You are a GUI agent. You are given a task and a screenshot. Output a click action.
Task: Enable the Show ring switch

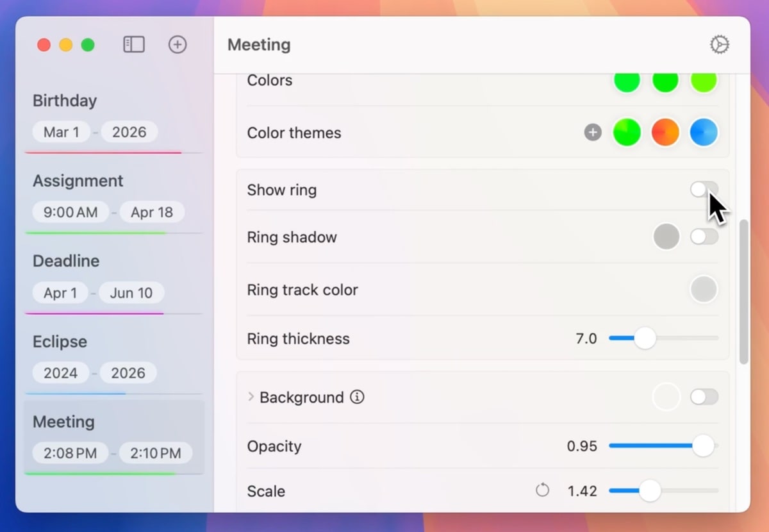(x=704, y=190)
